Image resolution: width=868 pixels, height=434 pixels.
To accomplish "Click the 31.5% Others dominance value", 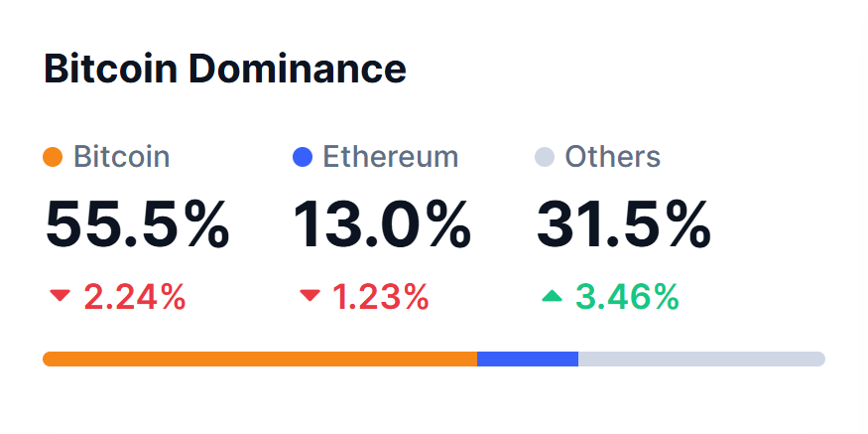I will coord(624,224).
